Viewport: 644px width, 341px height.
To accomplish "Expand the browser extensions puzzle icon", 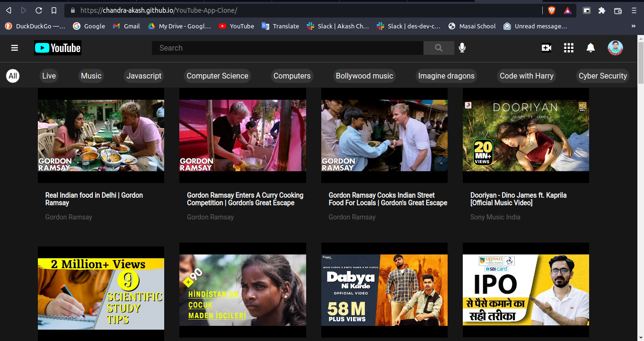I will coord(602,10).
